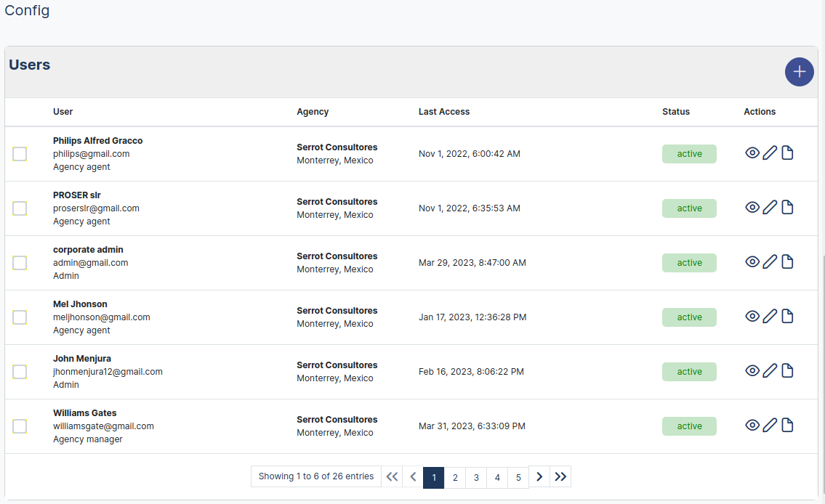Open the document action for corporate admin
The image size is (825, 504).
pos(787,261)
